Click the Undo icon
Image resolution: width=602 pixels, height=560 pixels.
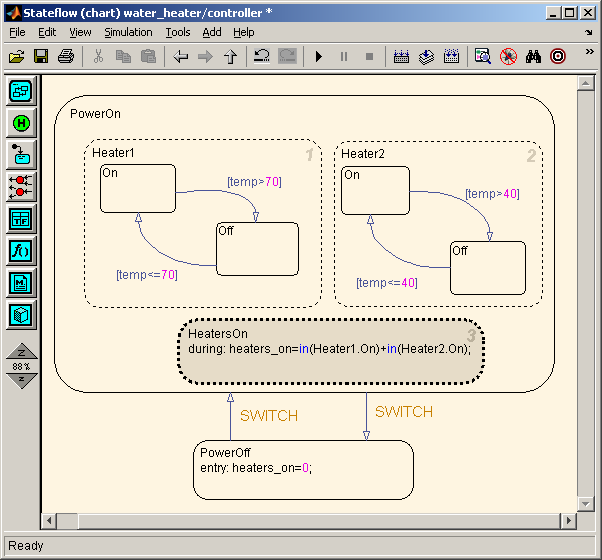[x=262, y=56]
